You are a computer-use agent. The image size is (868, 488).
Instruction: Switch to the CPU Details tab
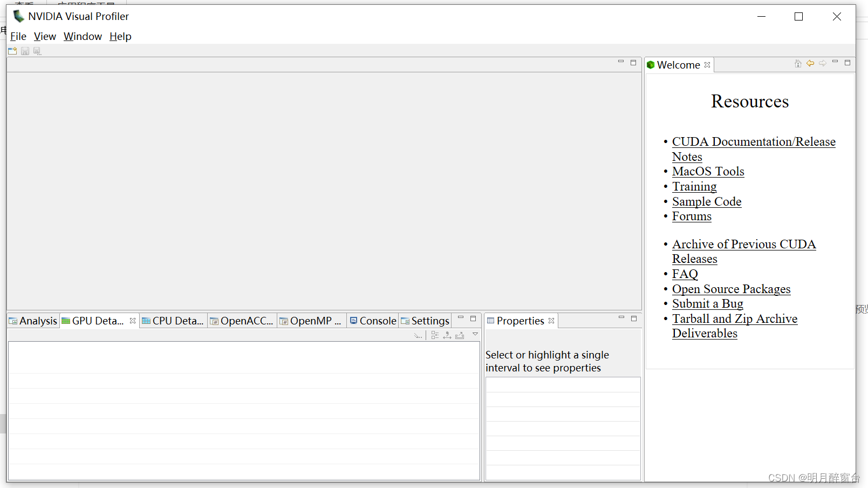(x=173, y=321)
